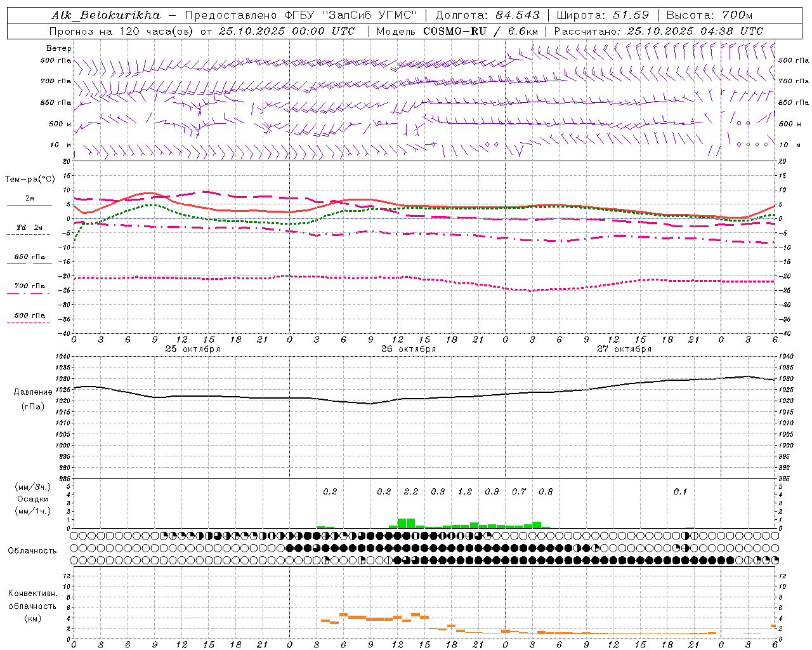The width and height of the screenshot is (812, 650).
Task: Click the Облачность cloud cover label
Action: coord(32,550)
